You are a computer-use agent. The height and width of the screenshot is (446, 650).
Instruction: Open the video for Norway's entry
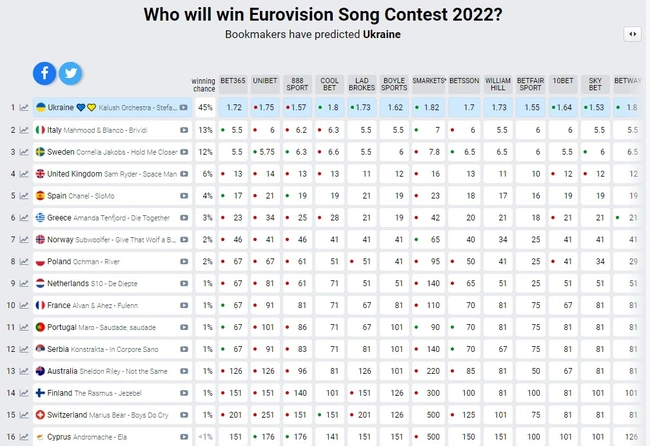(x=184, y=239)
